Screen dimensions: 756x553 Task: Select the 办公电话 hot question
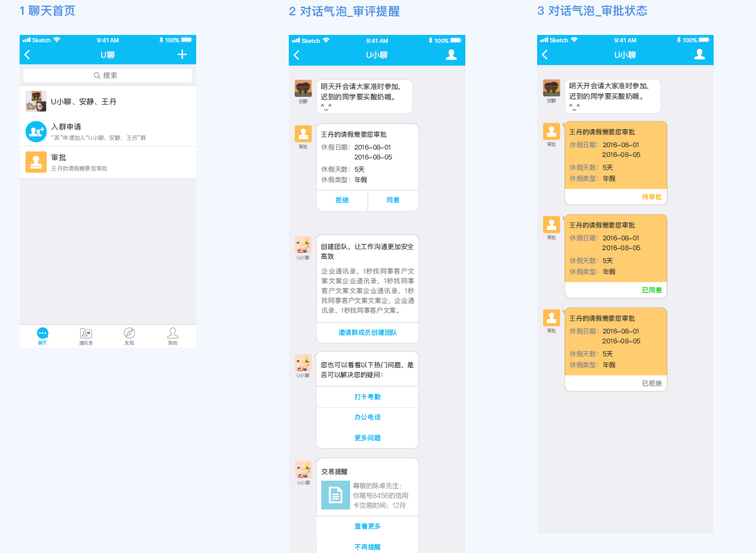367,417
